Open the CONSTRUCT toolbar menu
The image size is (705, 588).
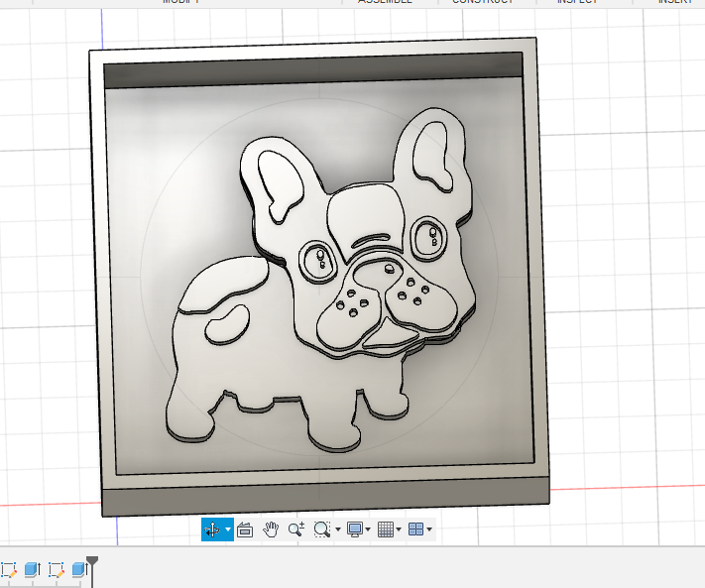point(483,2)
